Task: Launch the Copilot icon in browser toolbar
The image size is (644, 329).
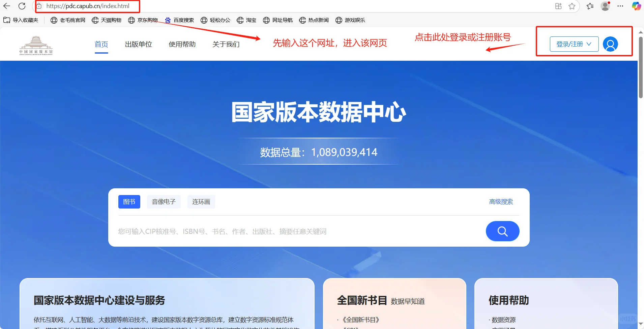Action: [636, 6]
